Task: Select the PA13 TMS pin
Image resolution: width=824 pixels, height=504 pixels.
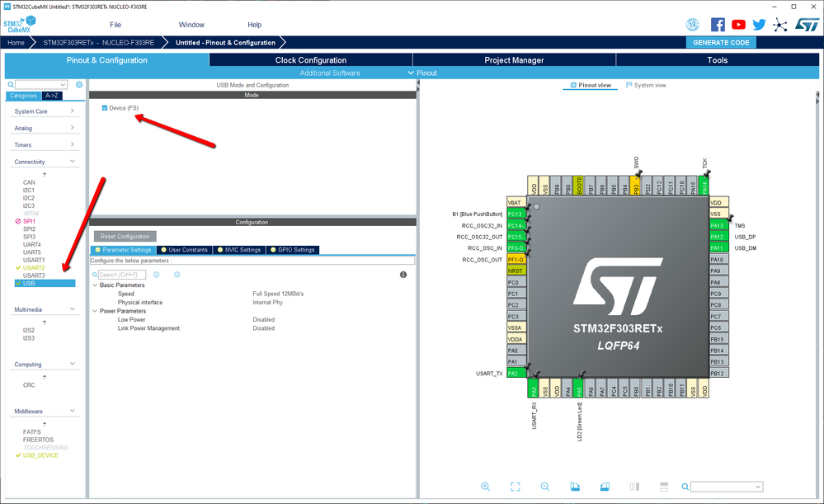Action: click(x=719, y=225)
